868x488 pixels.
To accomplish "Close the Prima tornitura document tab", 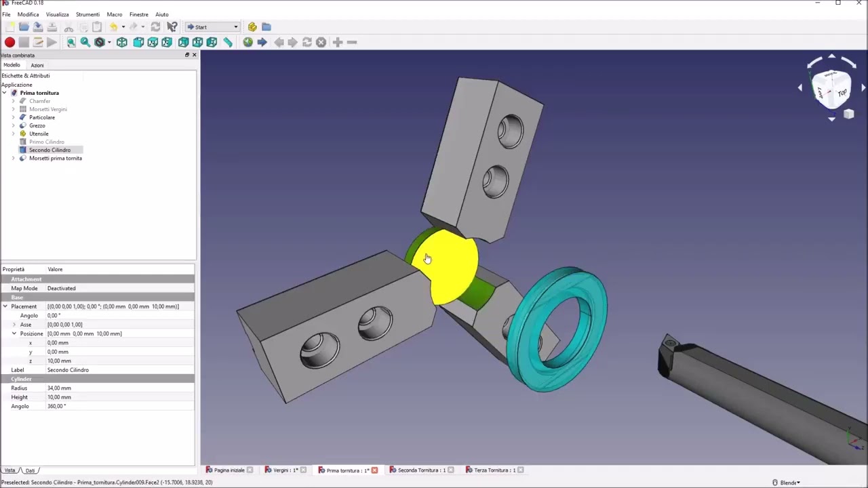I will pos(374,470).
